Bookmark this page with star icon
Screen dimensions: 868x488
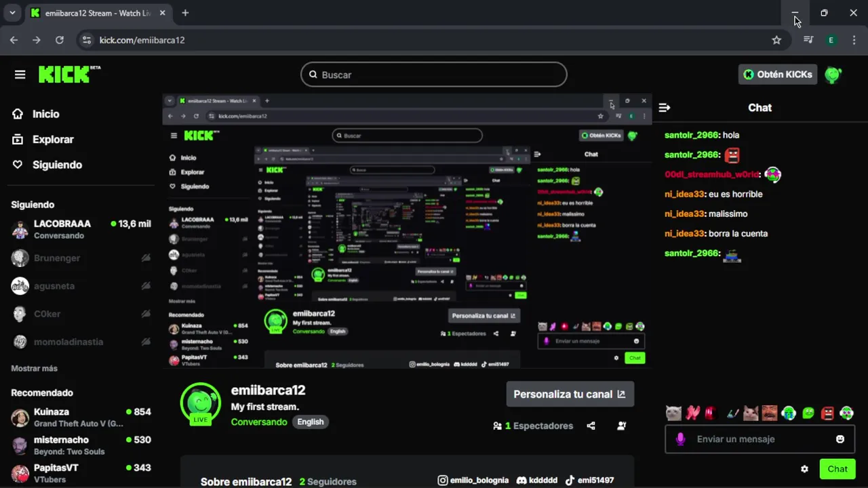(776, 40)
